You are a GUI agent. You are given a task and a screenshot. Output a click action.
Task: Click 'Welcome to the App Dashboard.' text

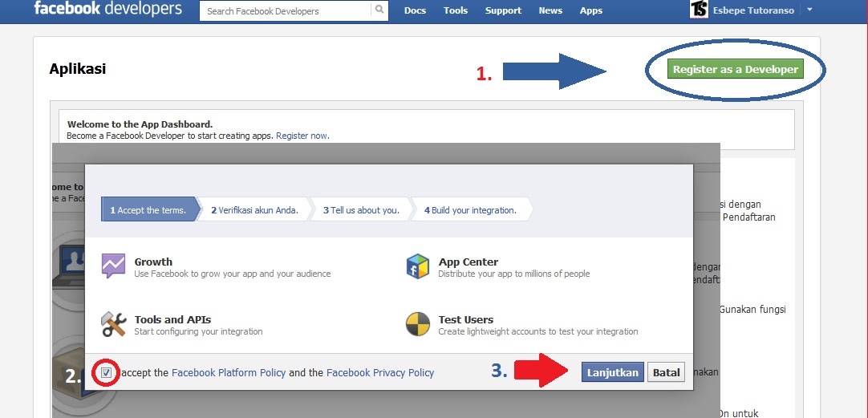click(x=140, y=124)
